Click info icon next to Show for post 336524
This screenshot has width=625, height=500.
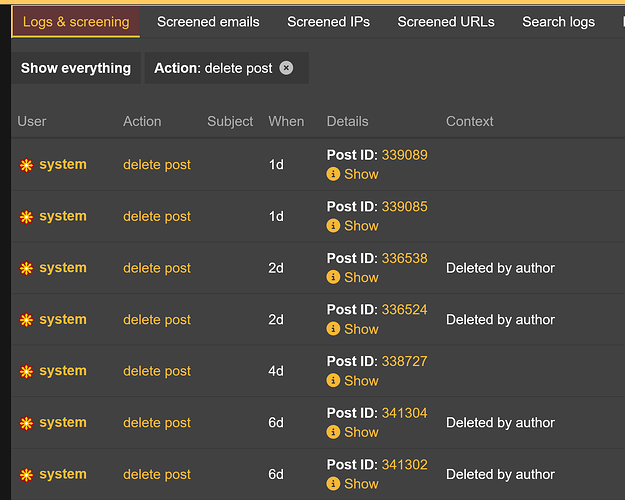333,329
